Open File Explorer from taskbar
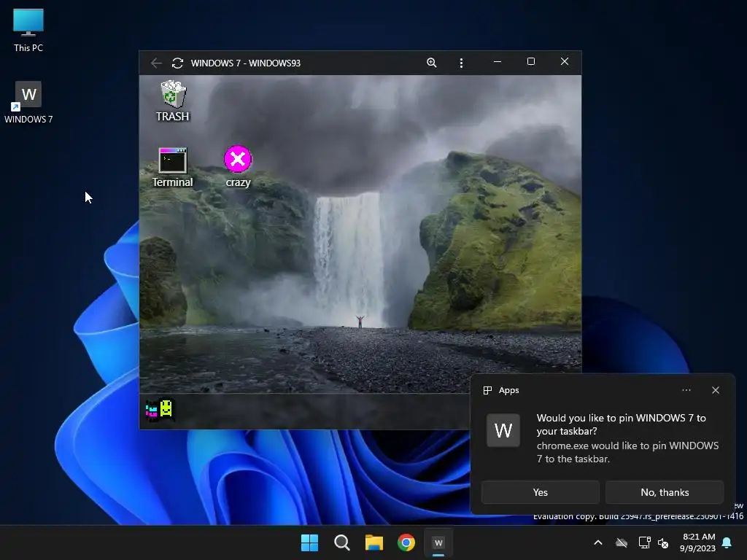The image size is (747, 560). (x=374, y=542)
